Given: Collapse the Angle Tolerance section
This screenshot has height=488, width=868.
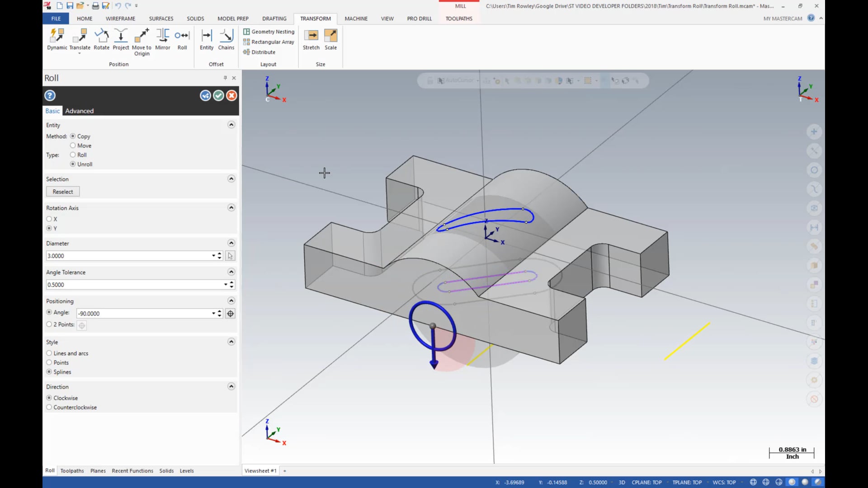Looking at the screenshot, I should (231, 272).
